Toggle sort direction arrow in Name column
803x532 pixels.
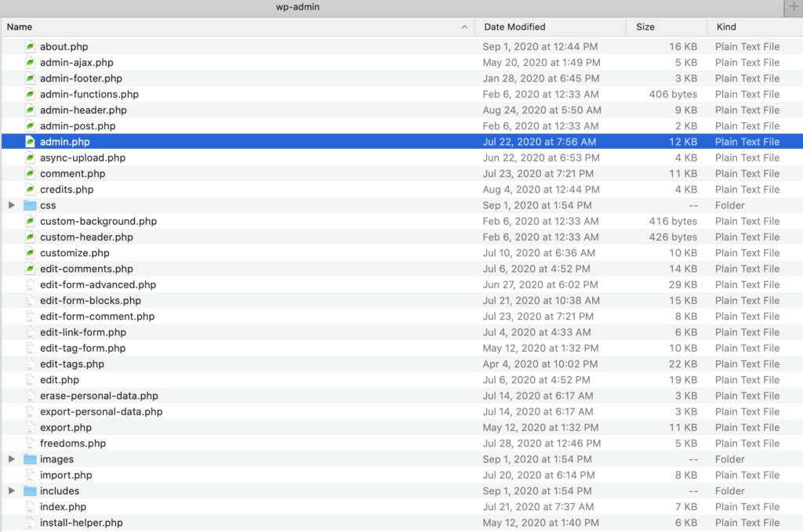(464, 27)
